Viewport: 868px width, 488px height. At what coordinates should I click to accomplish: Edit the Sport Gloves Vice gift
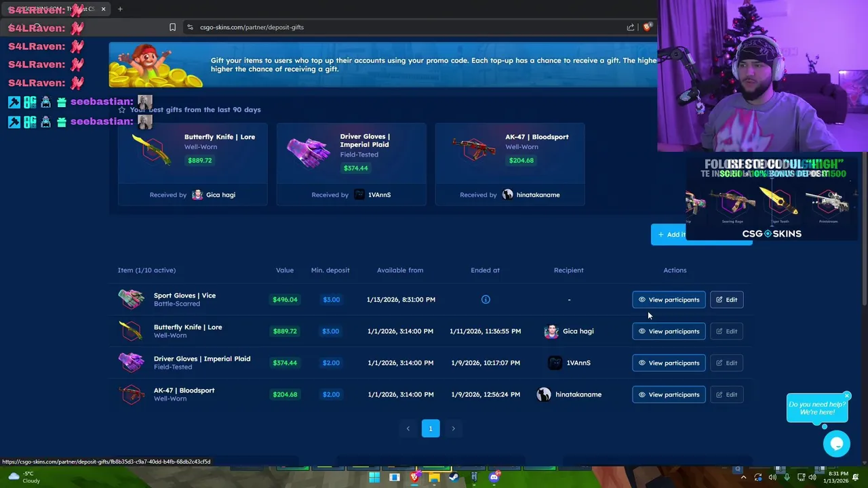[726, 300]
